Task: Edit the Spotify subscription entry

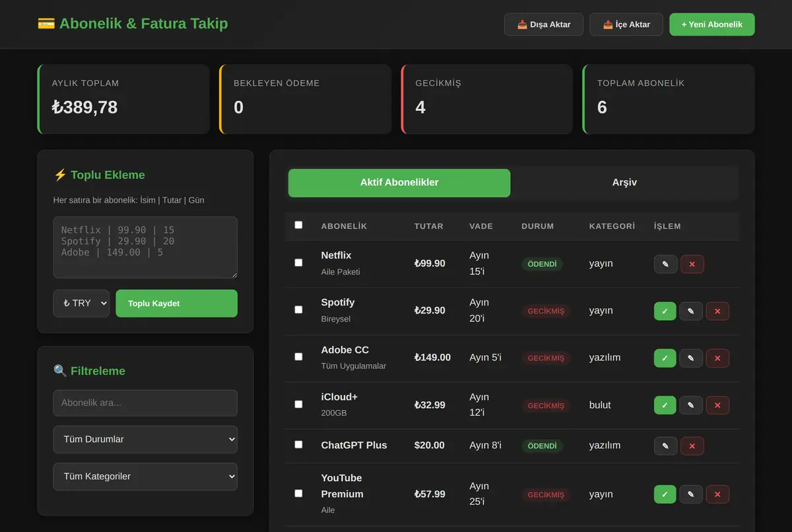Action: pos(691,311)
